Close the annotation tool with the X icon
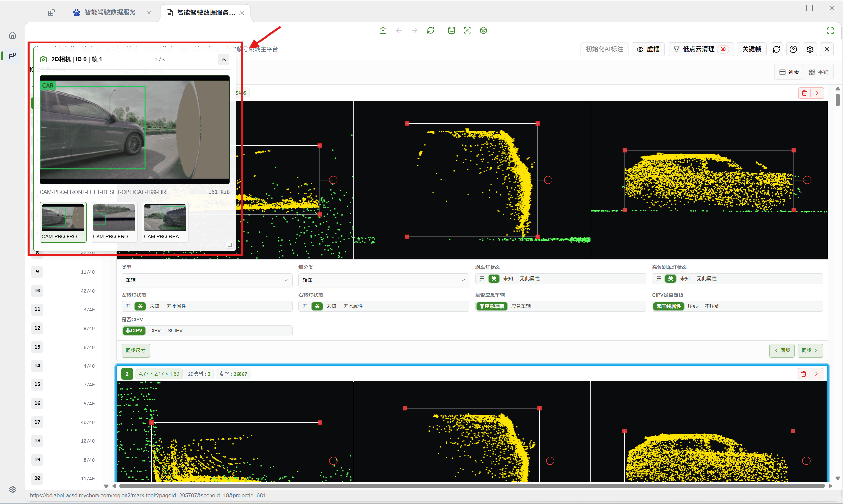Viewport: 843px width, 504px height. pos(827,49)
